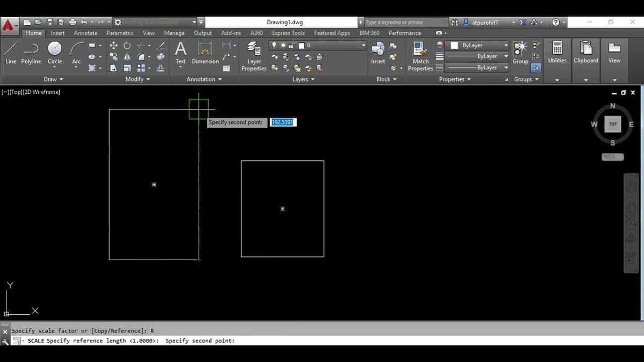Click the object color wheel swatch
The image size is (644, 362).
click(x=440, y=46)
